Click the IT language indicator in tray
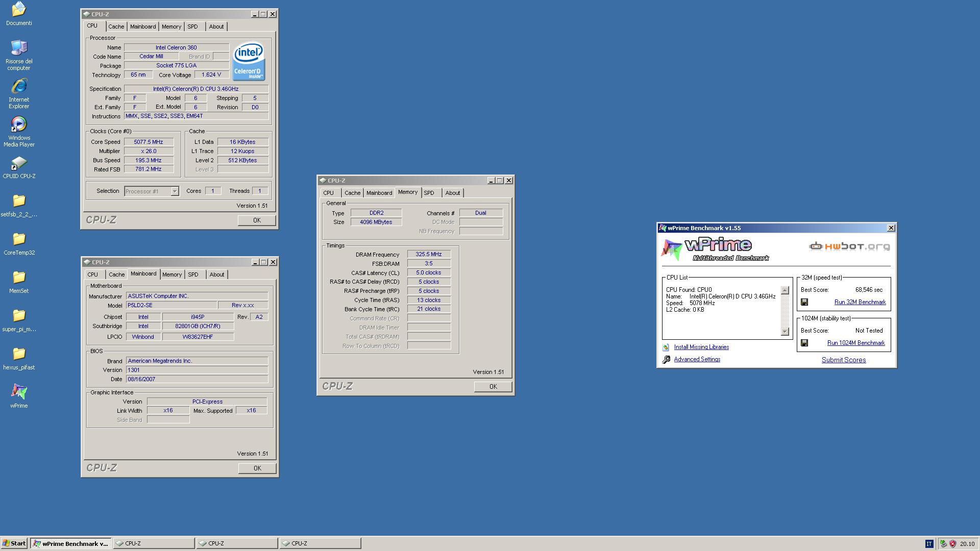Viewport: 980px width, 551px height. click(929, 544)
